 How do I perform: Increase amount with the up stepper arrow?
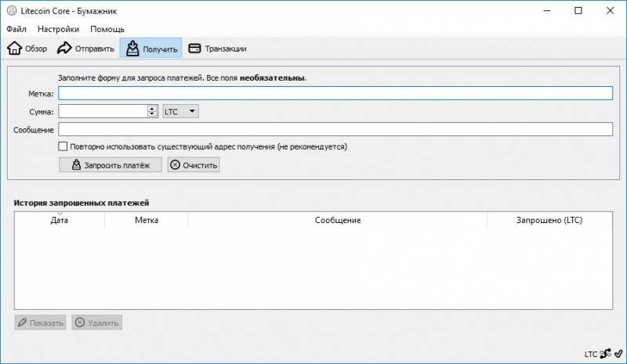point(152,108)
